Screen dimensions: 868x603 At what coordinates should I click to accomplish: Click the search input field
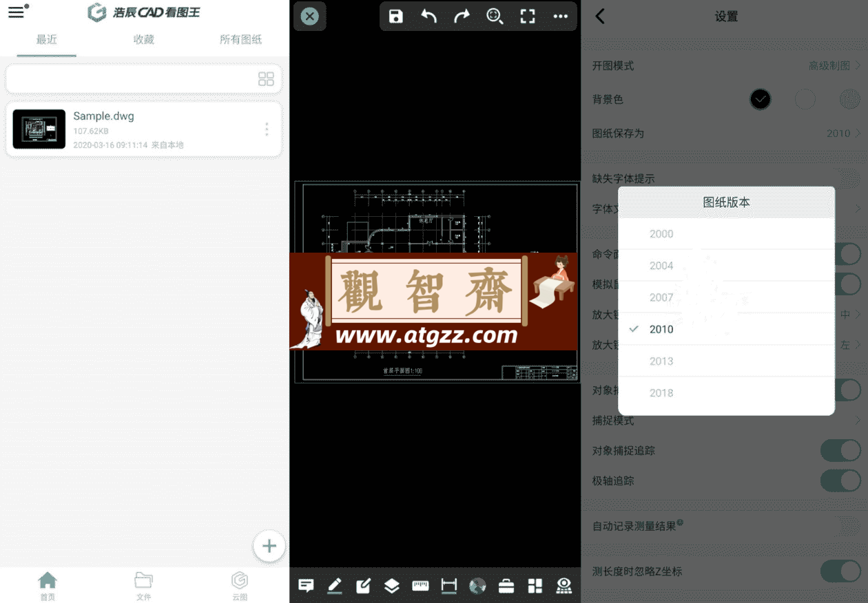[144, 79]
